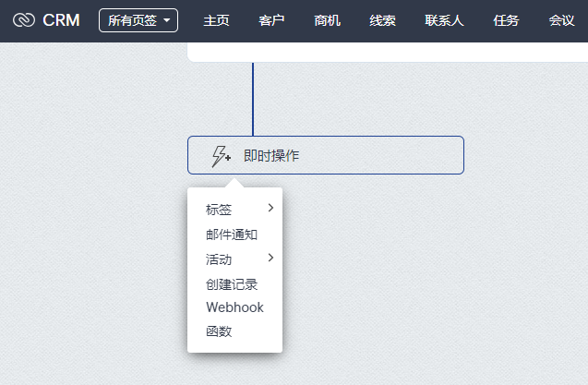Image resolution: width=588 pixels, height=385 pixels.
Task: Select the 线索 tab
Action: (382, 20)
